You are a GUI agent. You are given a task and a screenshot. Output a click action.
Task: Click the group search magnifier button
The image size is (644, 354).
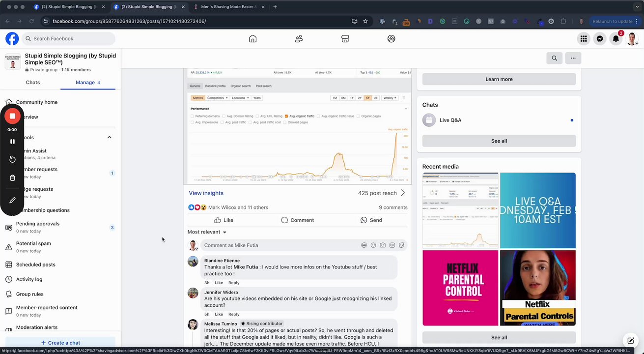tap(555, 58)
